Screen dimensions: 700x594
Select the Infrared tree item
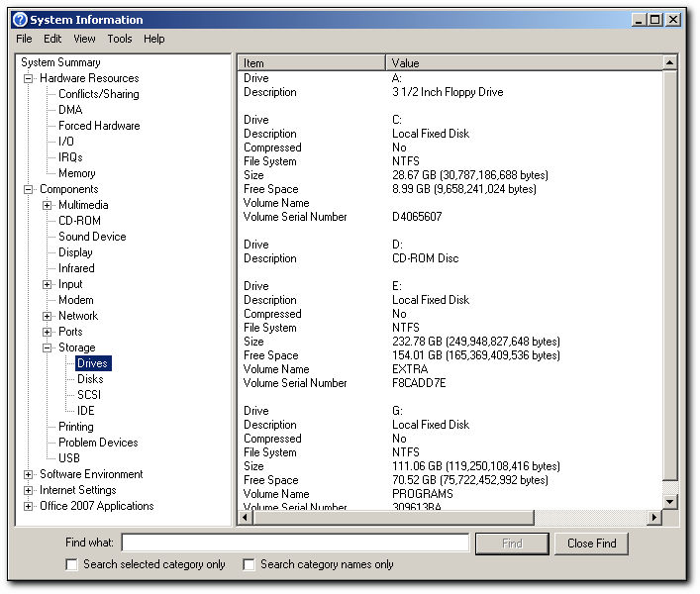tap(76, 268)
